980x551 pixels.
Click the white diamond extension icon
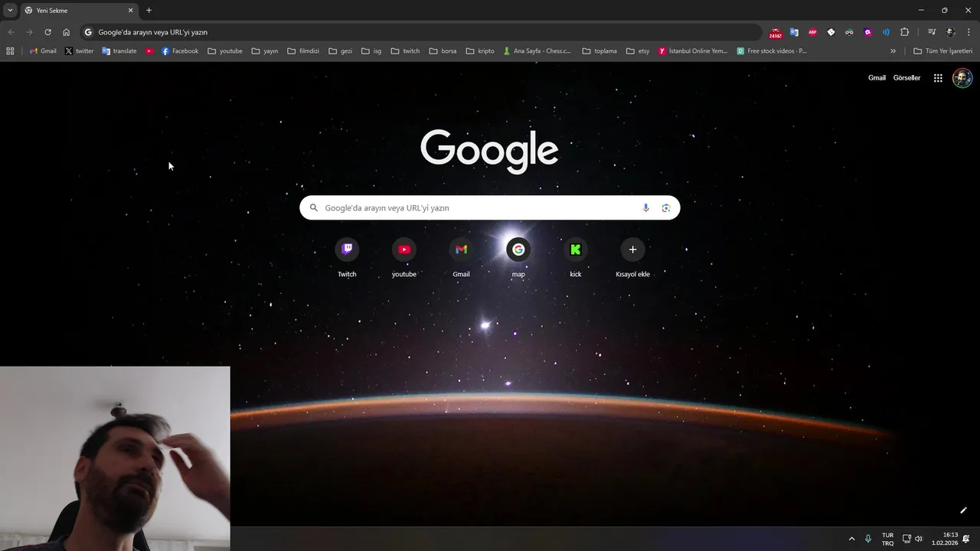coord(831,32)
